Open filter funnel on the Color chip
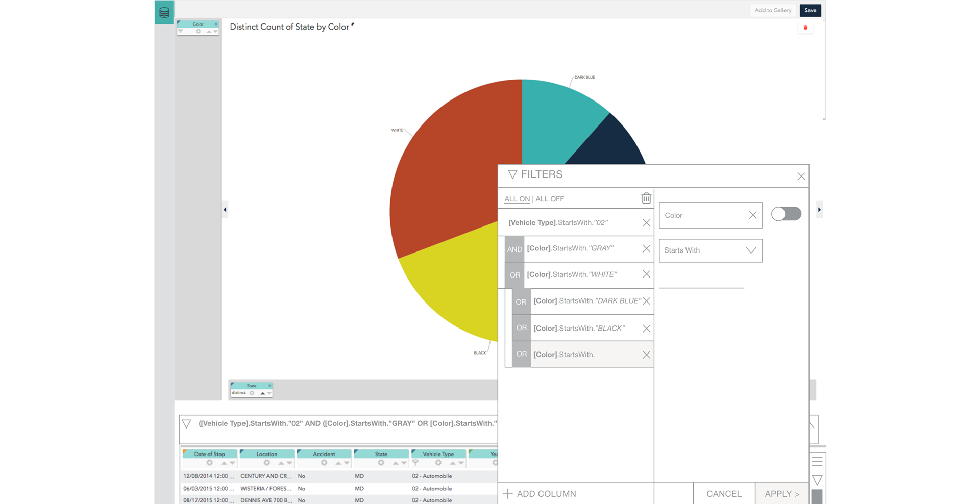The image size is (980, 504). 181,31
